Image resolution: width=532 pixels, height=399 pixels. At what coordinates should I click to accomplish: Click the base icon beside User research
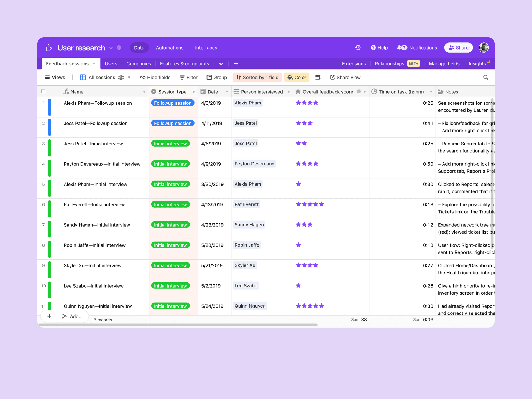coord(49,48)
